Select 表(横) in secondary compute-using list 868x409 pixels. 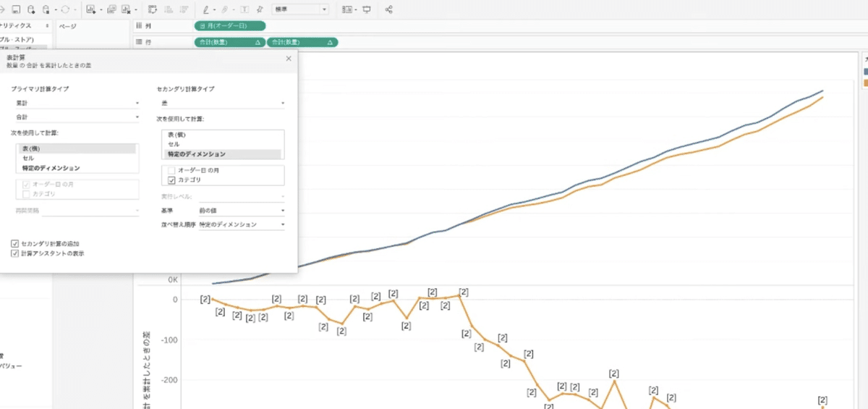pyautogui.click(x=223, y=134)
